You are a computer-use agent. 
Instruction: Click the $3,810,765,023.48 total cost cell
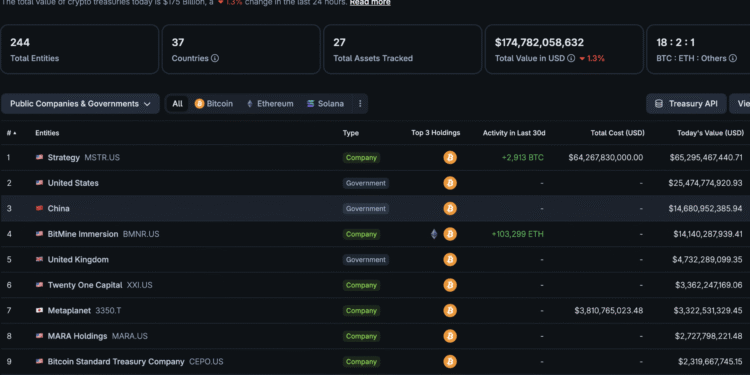pos(608,311)
